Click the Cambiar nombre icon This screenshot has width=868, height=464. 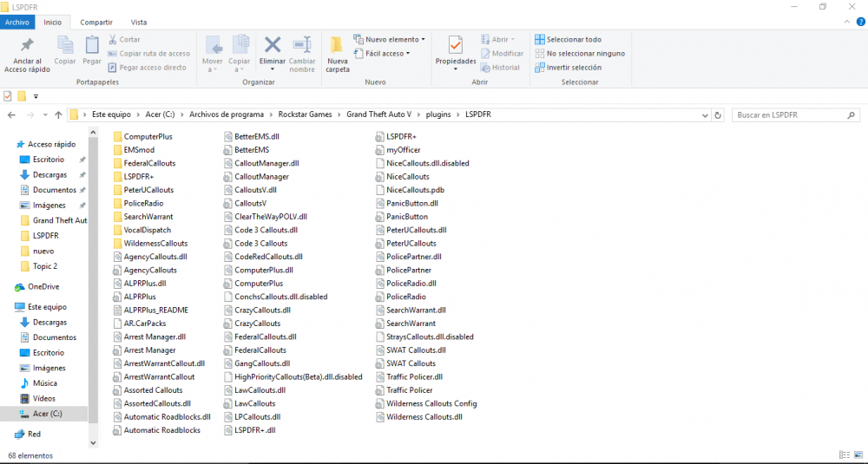point(302,45)
